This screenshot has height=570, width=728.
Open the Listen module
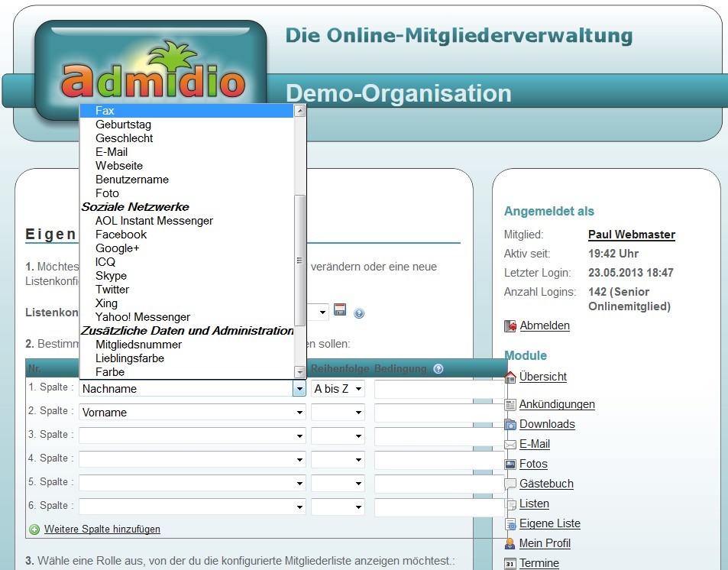click(x=534, y=504)
